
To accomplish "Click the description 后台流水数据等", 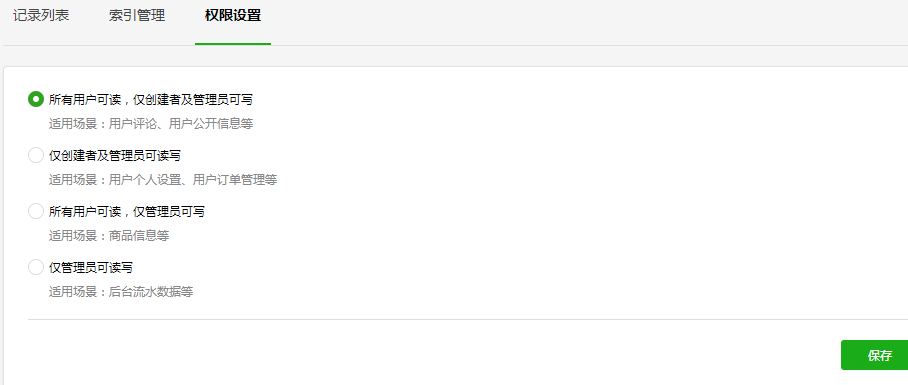I will point(151,292).
